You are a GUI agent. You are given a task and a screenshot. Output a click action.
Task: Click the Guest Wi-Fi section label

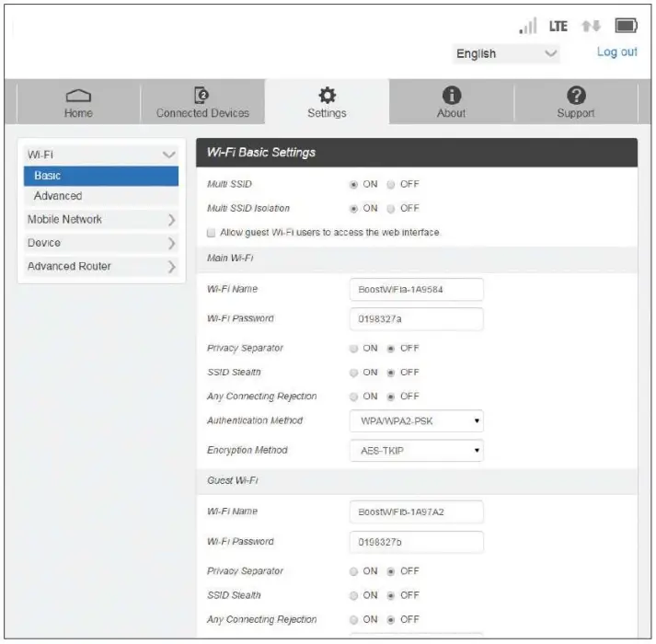click(x=233, y=480)
